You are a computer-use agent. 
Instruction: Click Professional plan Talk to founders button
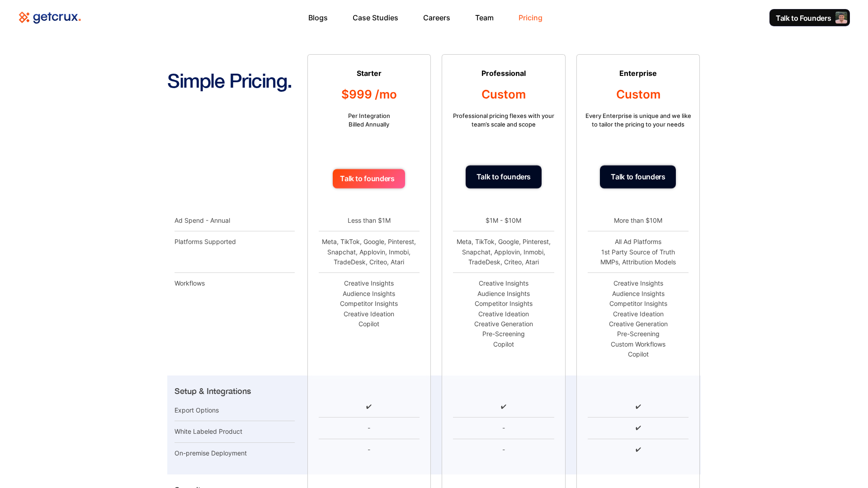pos(504,177)
